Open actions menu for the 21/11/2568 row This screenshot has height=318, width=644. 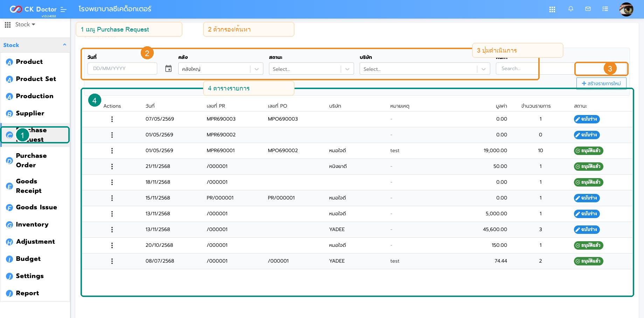[x=112, y=167]
